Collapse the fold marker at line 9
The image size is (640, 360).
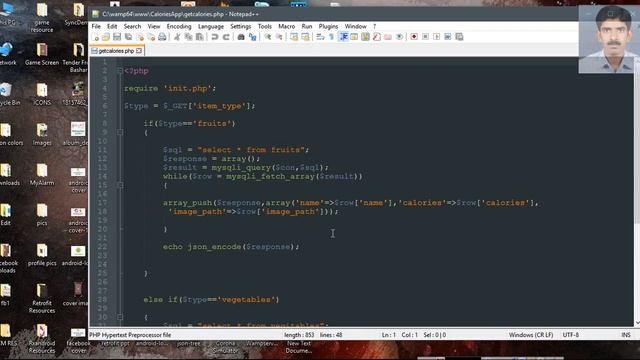(x=120, y=132)
